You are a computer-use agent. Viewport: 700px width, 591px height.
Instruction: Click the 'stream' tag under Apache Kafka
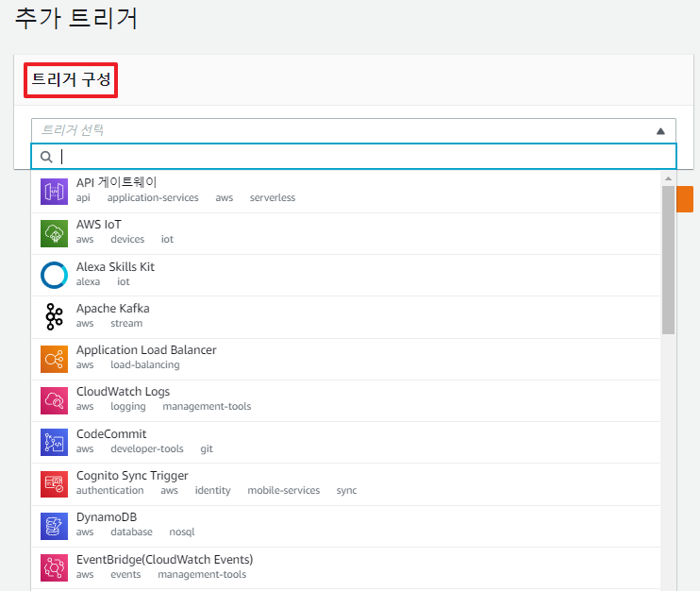(x=126, y=323)
